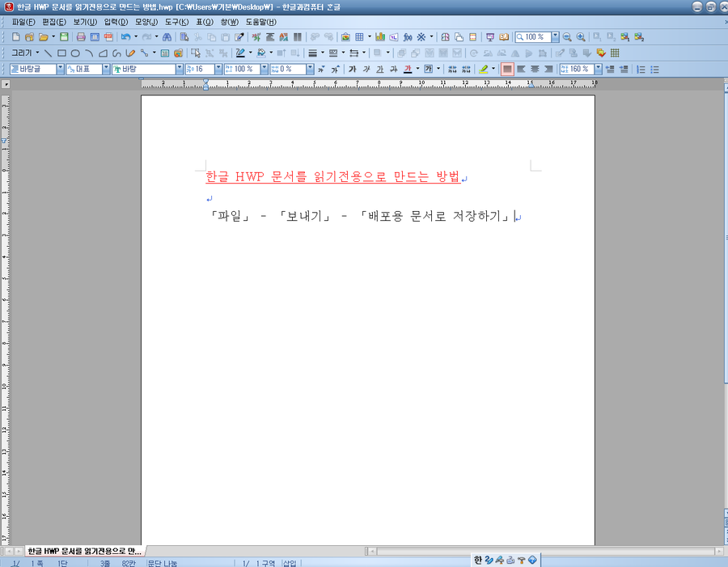Toggle bold 가 formatting
The height and width of the screenshot is (567, 728).
[x=353, y=70]
